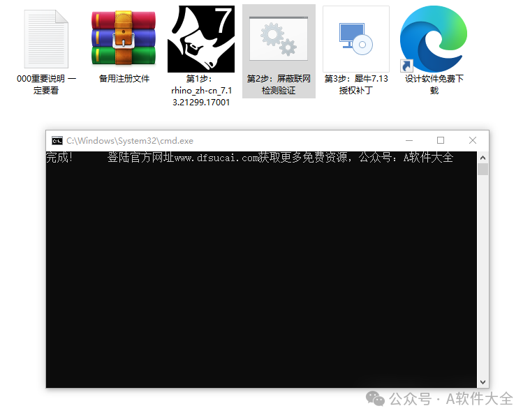Click the 备用注册文件 file name label
Screen dimensions: 530x420
124,79
